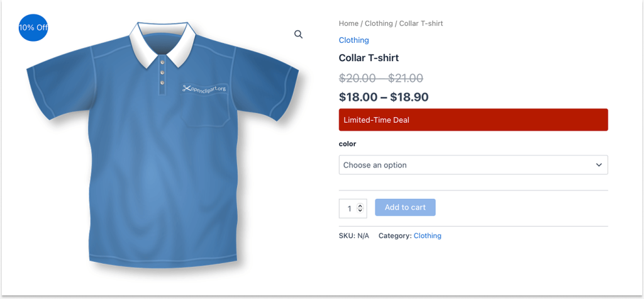Click the color attribute label

pyautogui.click(x=347, y=144)
